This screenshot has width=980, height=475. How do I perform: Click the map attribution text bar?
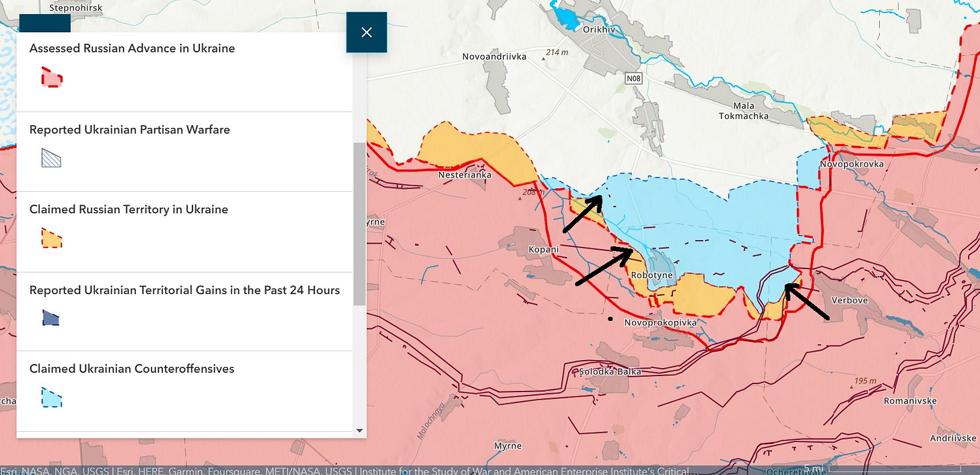point(345,470)
